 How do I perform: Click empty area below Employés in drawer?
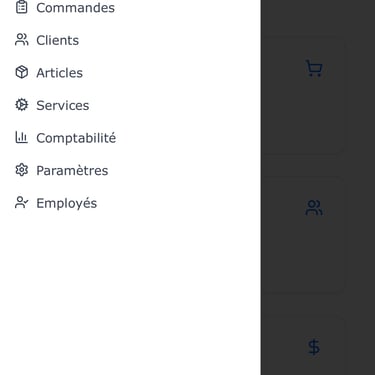coord(130,293)
